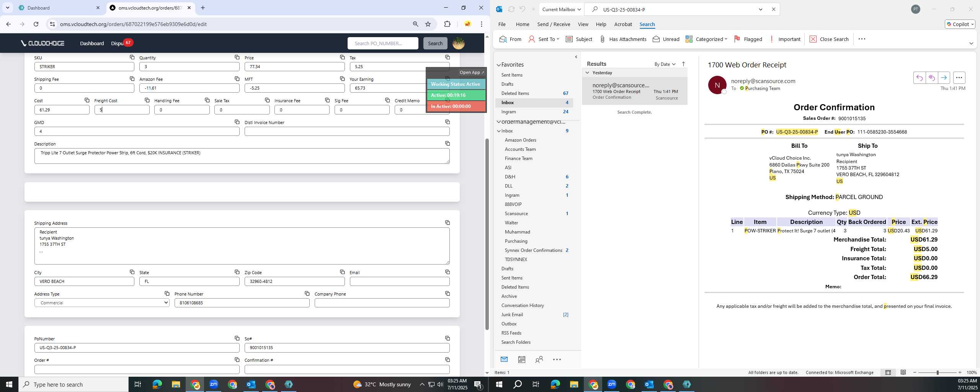
Task: Filter search by Important messages
Action: (785, 39)
